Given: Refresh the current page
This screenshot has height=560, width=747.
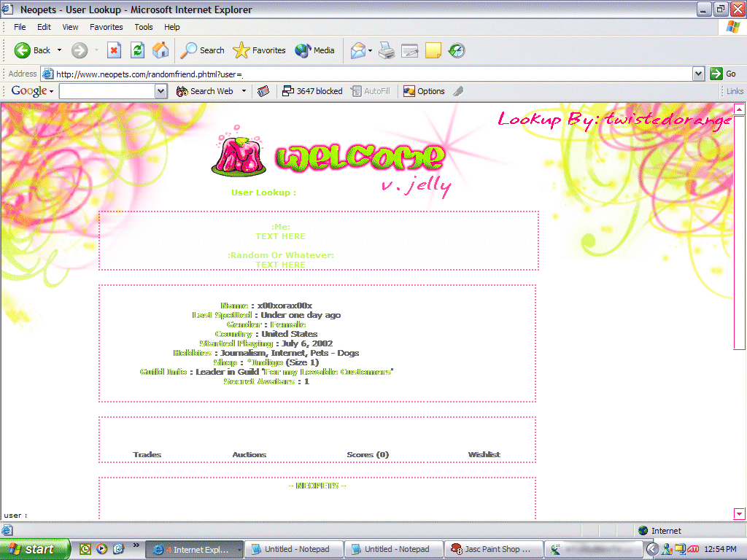Looking at the screenshot, I should coord(138,50).
